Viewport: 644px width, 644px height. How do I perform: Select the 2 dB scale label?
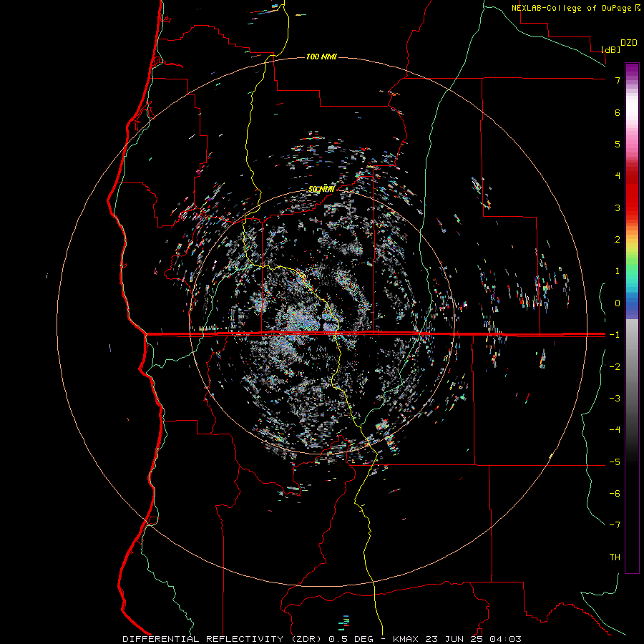[x=618, y=240]
